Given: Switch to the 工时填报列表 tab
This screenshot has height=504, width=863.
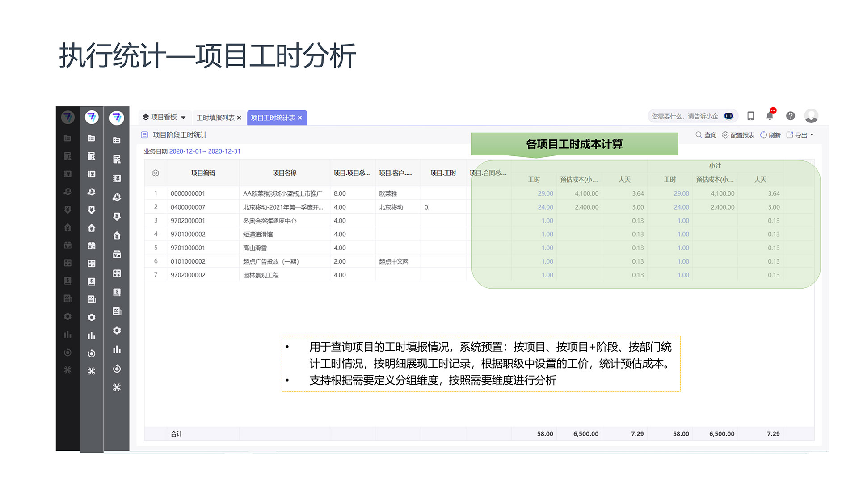Looking at the screenshot, I should click(x=215, y=118).
